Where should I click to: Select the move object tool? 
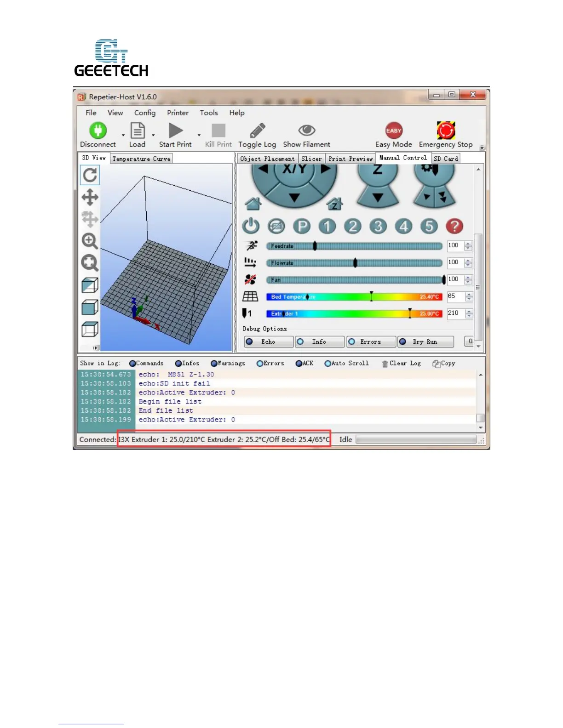pyautogui.click(x=90, y=219)
